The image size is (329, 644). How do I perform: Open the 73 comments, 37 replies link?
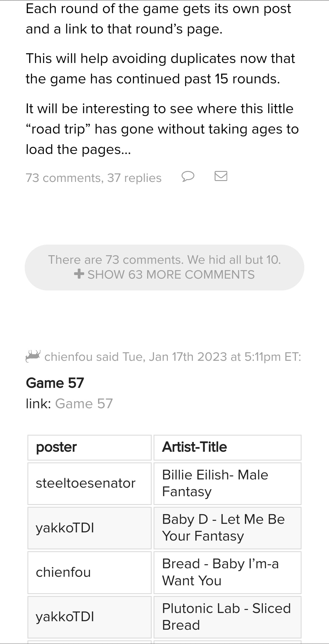pyautogui.click(x=94, y=178)
